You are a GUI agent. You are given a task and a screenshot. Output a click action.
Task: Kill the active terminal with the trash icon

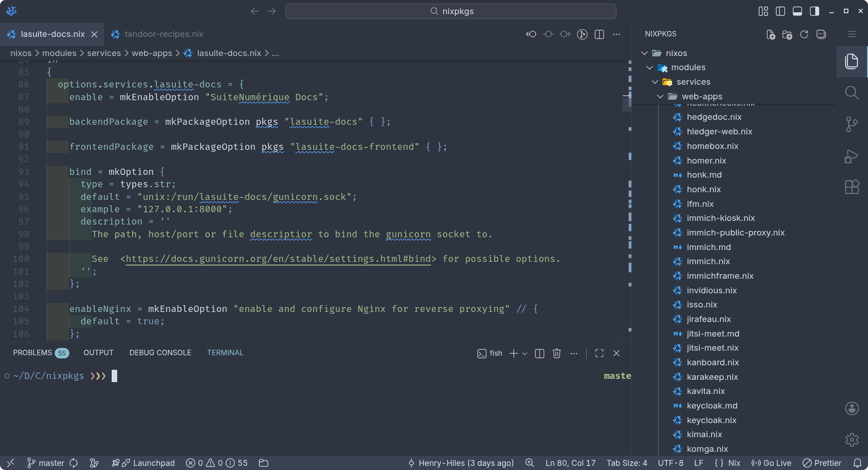coord(557,353)
